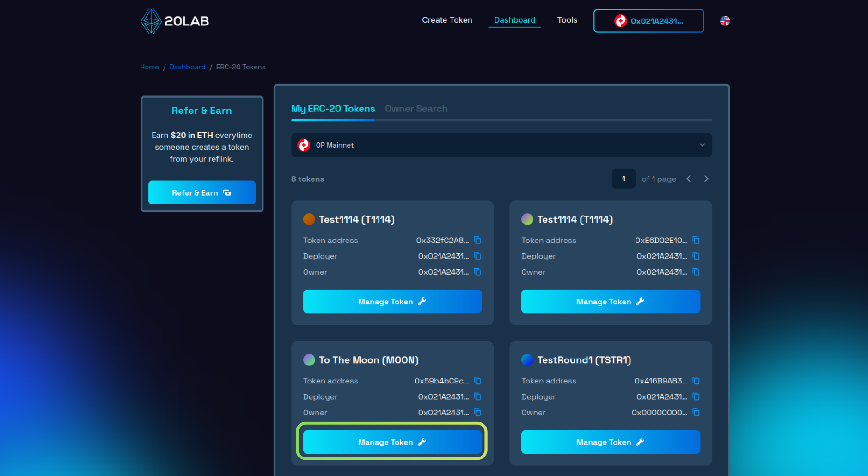Screen dimensions: 868x476
Task: Copy token address 0x332fC2A8
Action: 477,240
